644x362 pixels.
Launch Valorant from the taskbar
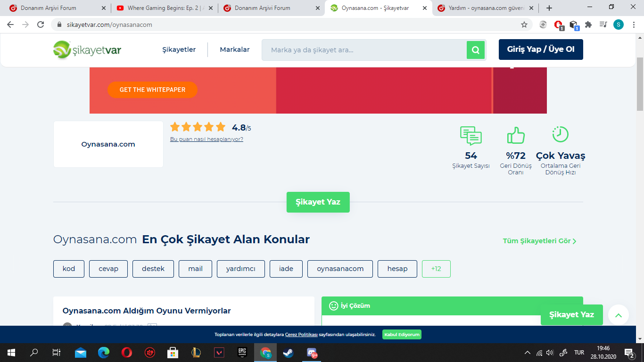click(219, 352)
